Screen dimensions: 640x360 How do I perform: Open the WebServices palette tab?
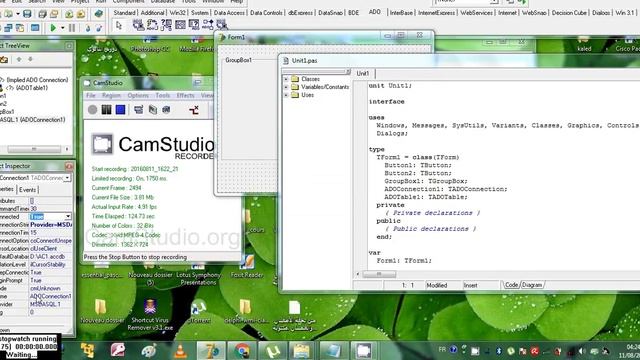476,13
